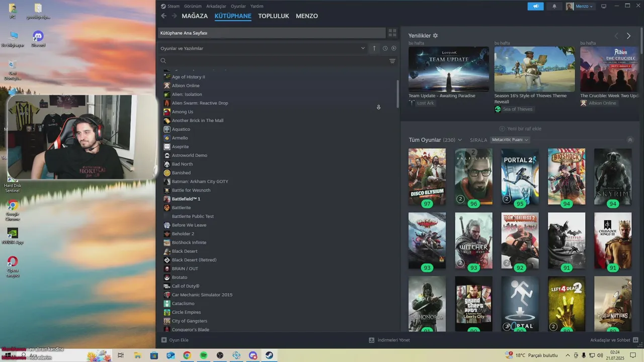Open the Steam menu
The width and height of the screenshot is (644, 362).
pos(174,6)
